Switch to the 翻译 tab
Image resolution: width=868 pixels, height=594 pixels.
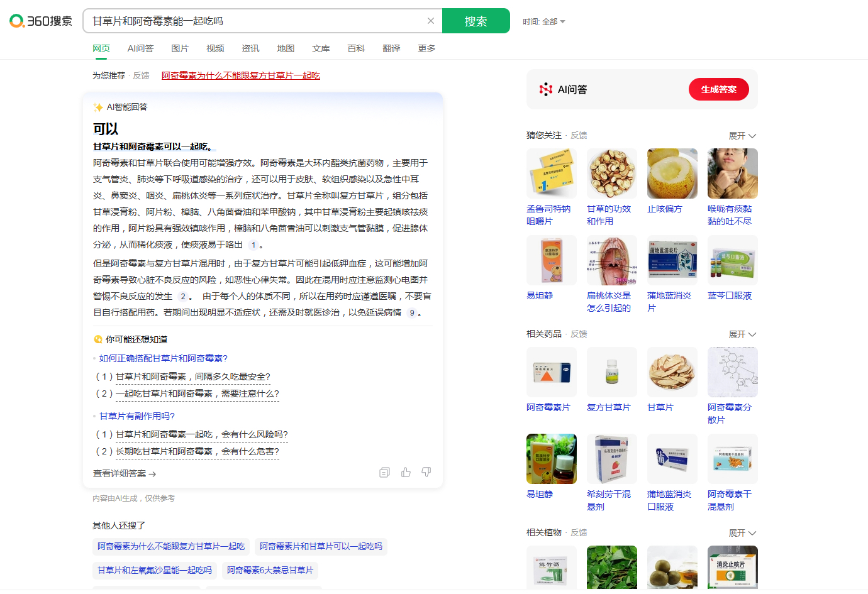click(x=391, y=48)
